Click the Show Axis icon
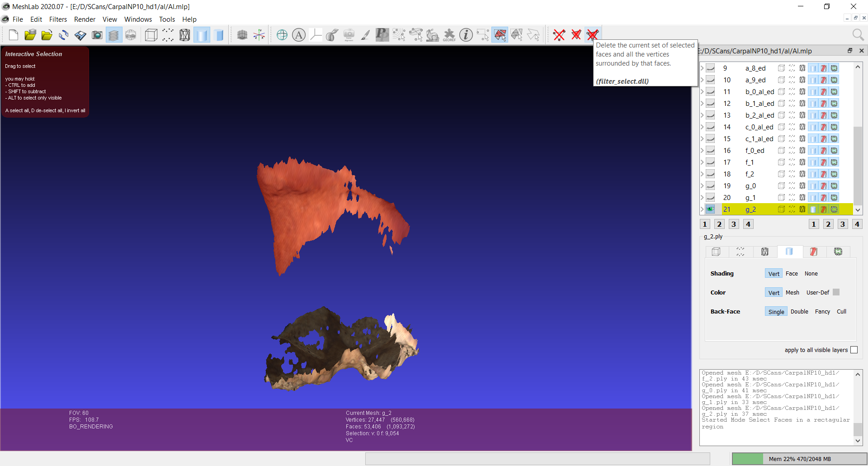Screen dimensions: 868x466 pos(259,35)
